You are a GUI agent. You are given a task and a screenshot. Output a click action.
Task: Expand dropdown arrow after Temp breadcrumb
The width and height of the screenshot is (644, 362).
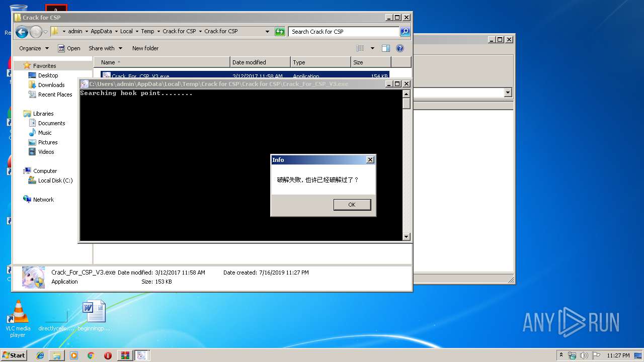158,31
